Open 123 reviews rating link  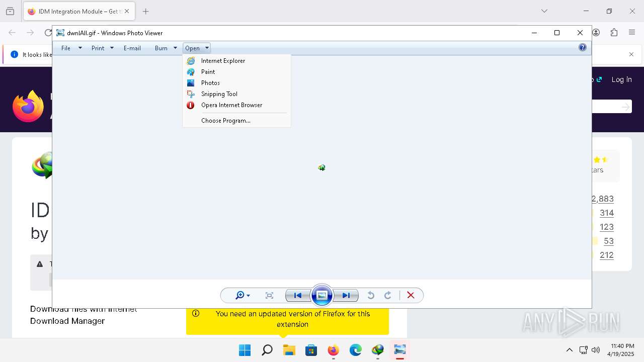(x=607, y=227)
